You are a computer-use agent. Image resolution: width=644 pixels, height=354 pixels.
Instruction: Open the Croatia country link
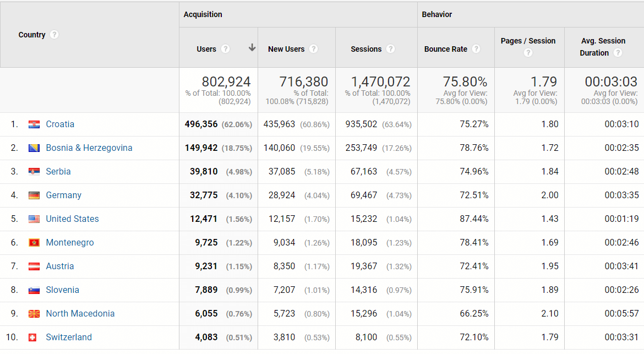coord(60,124)
